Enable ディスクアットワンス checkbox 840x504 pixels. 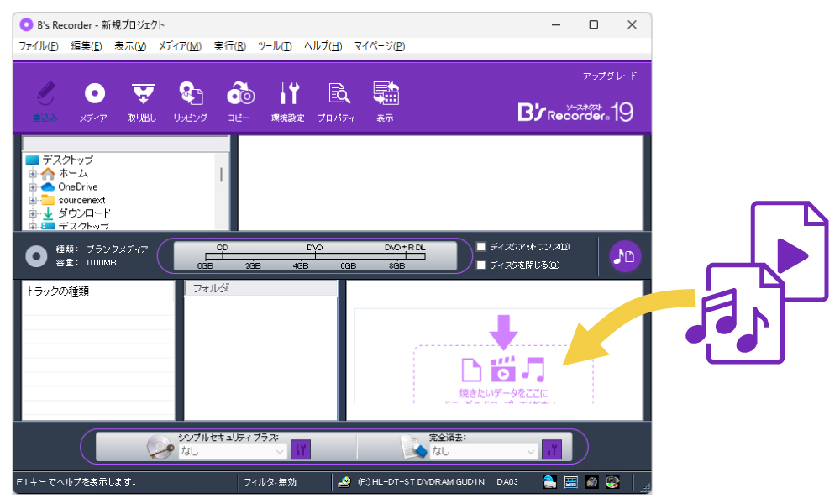(x=481, y=247)
